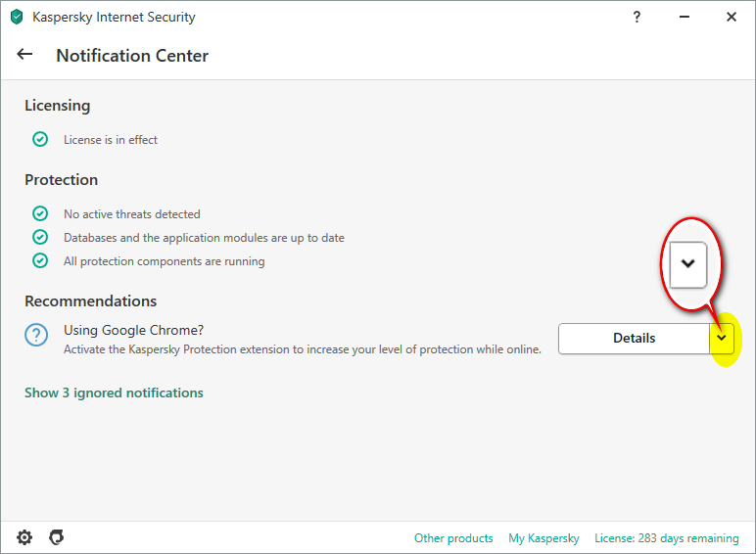The height and width of the screenshot is (554, 756).
Task: Click the databases up to date checkmark
Action: pos(40,237)
